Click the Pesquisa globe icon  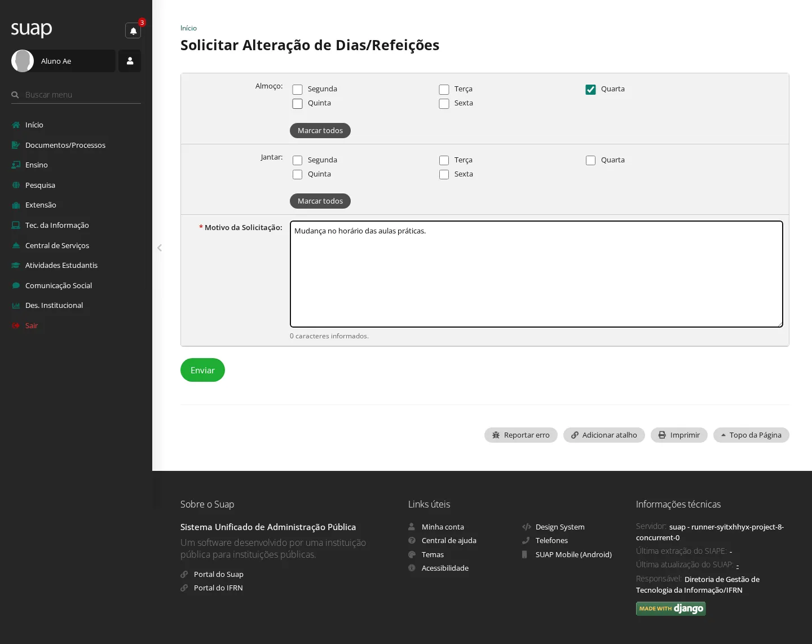pyautogui.click(x=16, y=185)
